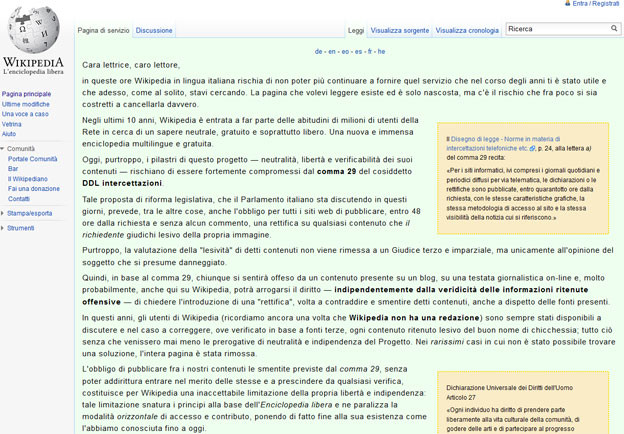Click 'Wikipedia non ha una redazione' text
Viewport: 624px width, 434px height.
[x=414, y=318]
